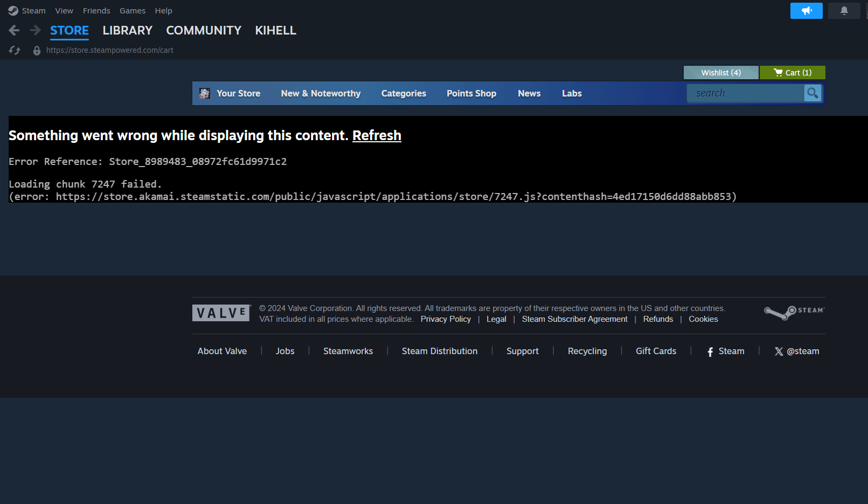
Task: Expand the Your Store menu
Action: pos(238,94)
